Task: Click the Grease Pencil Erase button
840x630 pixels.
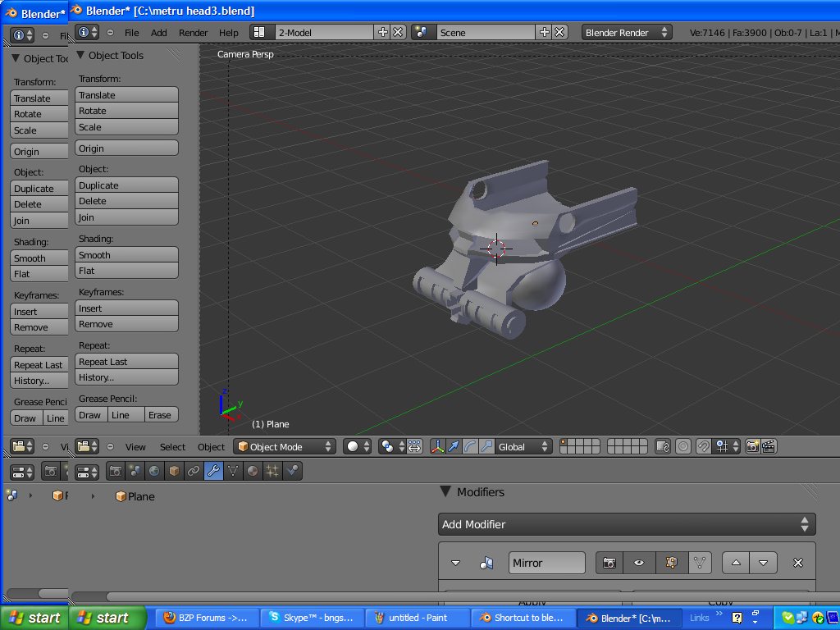Action: coord(159,415)
